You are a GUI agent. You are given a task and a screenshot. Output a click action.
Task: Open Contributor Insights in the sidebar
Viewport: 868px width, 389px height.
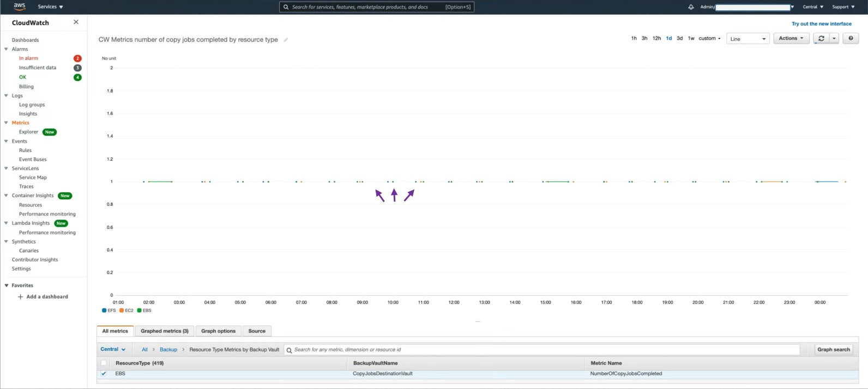[x=35, y=260]
